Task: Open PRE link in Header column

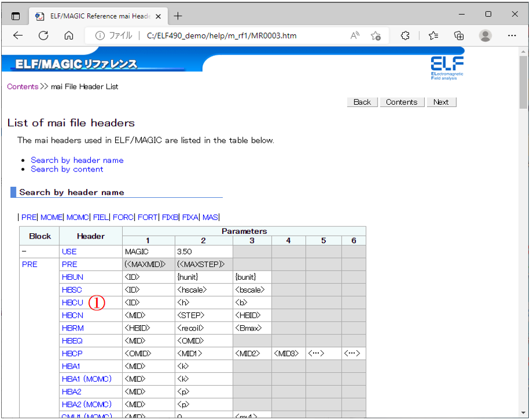Action: 69,264
